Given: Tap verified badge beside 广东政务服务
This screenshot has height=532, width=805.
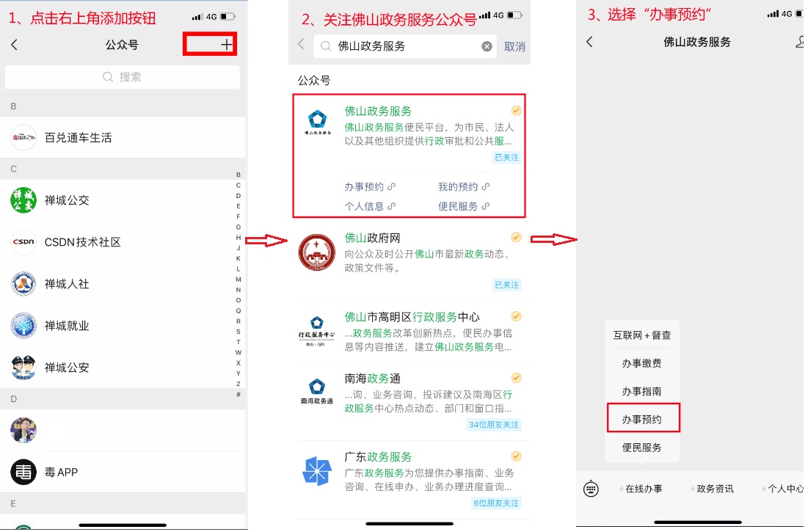Looking at the screenshot, I should (x=516, y=456).
